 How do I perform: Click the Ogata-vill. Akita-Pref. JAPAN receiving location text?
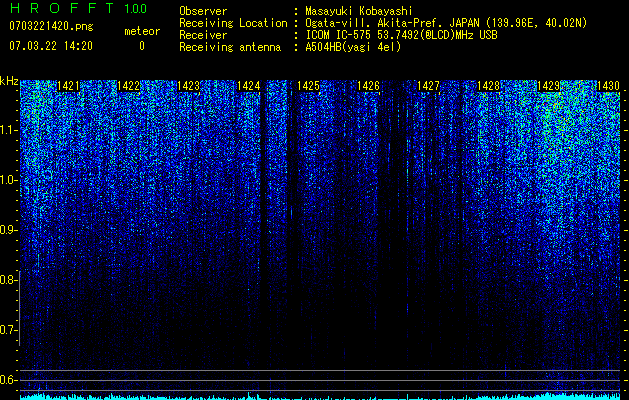click(446, 23)
